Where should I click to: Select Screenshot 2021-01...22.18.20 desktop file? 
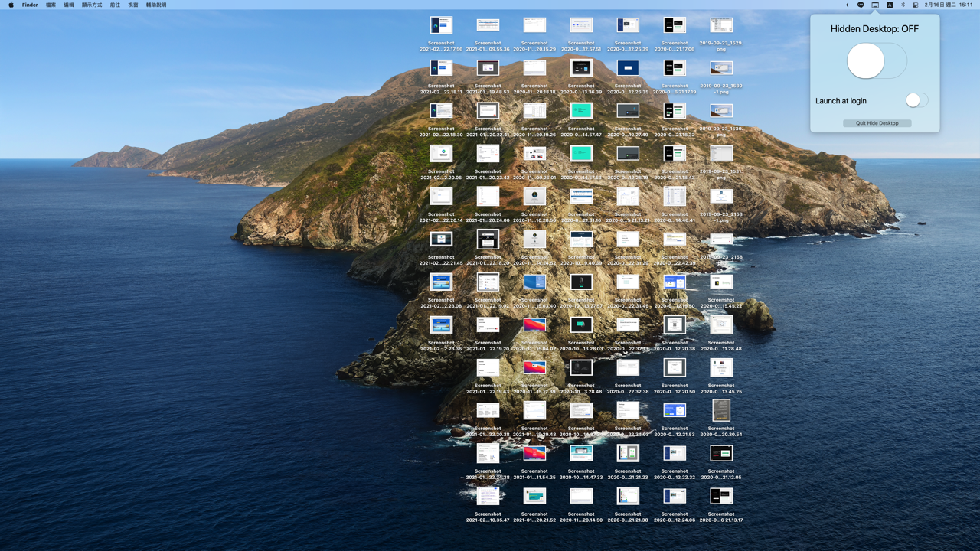point(488,249)
